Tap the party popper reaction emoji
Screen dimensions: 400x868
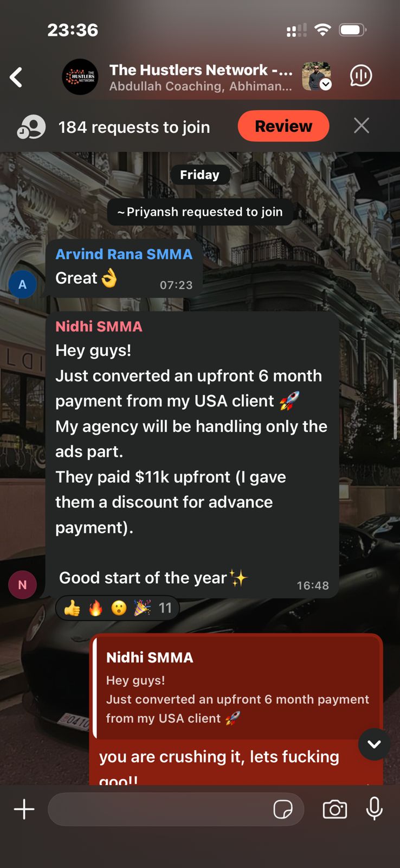click(142, 608)
